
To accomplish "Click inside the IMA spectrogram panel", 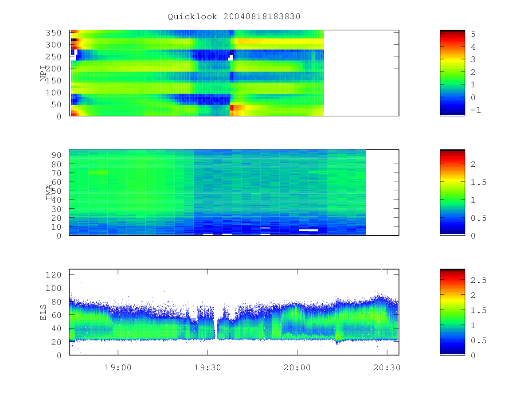I will tap(234, 192).
